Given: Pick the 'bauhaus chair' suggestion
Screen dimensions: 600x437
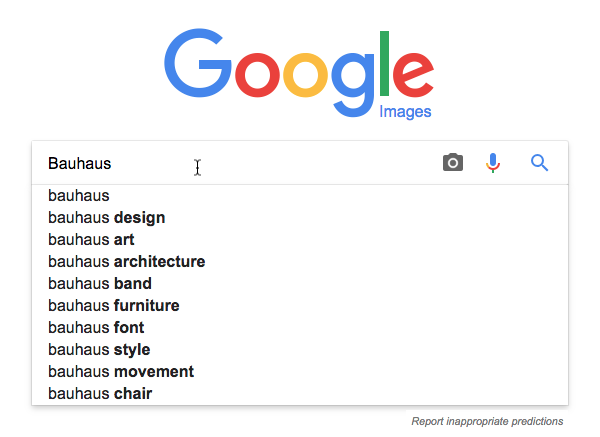Looking at the screenshot, I should click(100, 394).
